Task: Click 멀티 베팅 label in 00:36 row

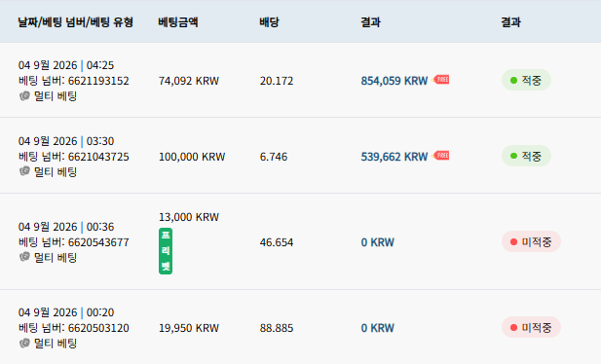Action: pos(56,258)
